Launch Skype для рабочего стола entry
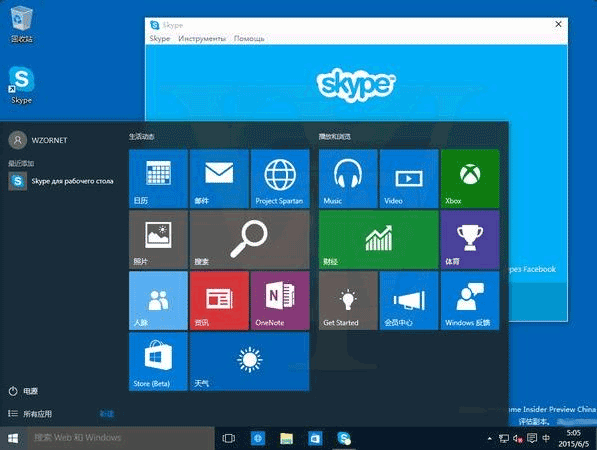Viewport: 597px width, 450px height. [x=61, y=181]
